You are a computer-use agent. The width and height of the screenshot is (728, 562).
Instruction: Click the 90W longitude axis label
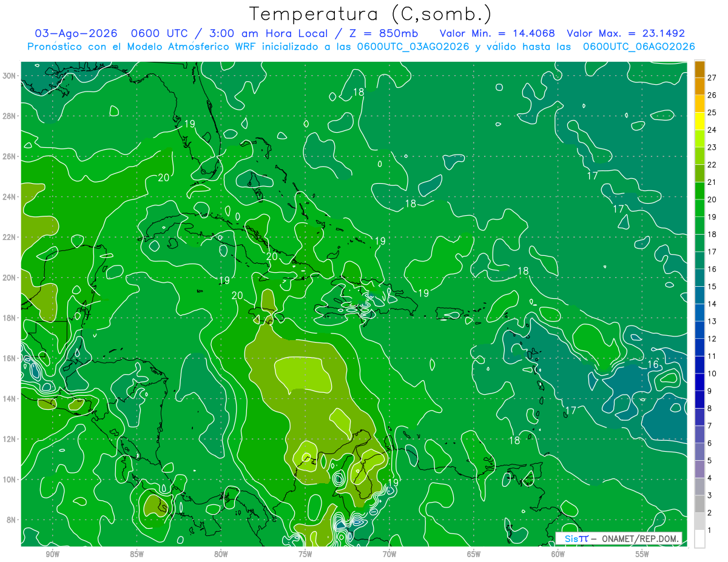tap(52, 554)
